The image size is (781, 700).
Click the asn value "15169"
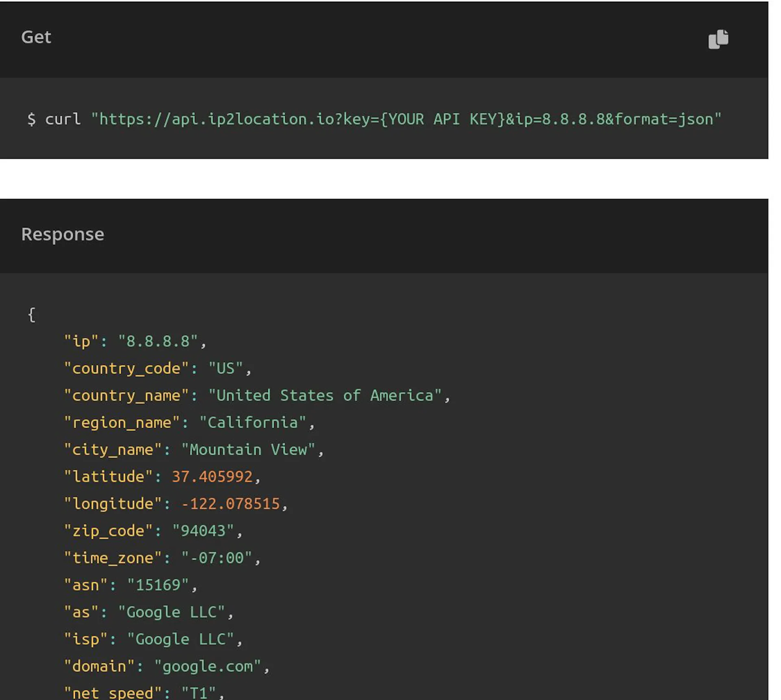click(158, 585)
